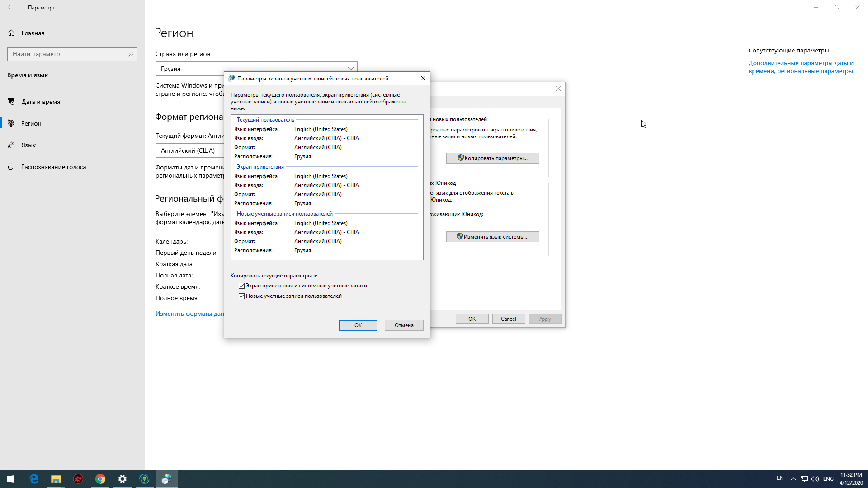Click Change system locale button

coord(492,237)
